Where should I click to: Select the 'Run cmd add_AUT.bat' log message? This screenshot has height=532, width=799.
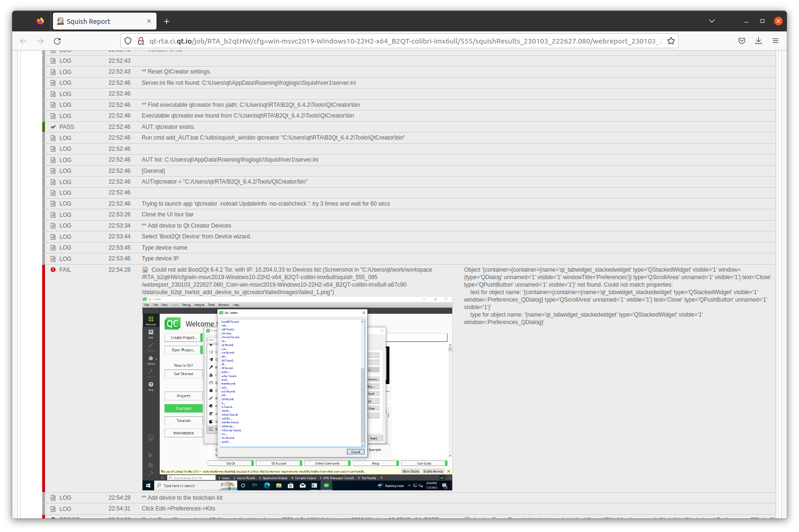(x=273, y=138)
